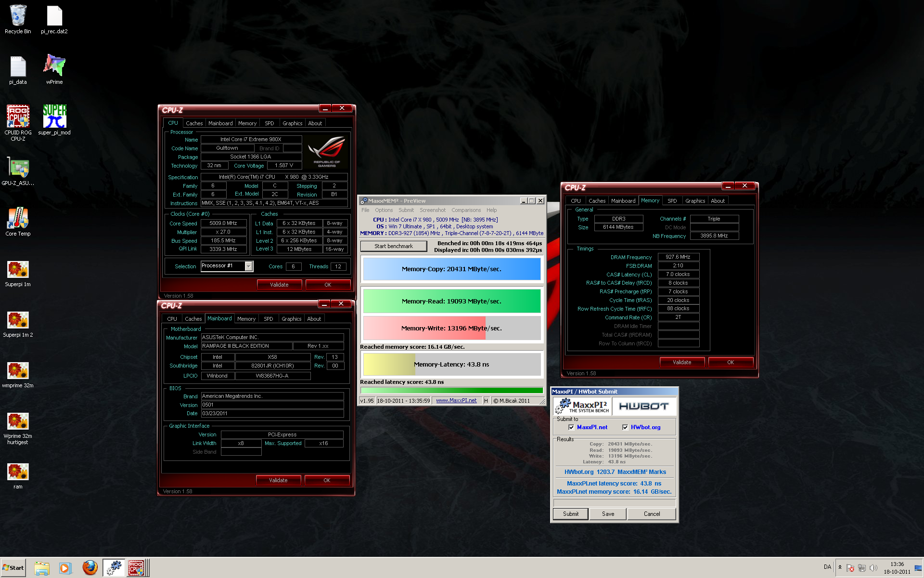Click the MaxxPI² system bench logo
The image size is (924, 578).
582,406
